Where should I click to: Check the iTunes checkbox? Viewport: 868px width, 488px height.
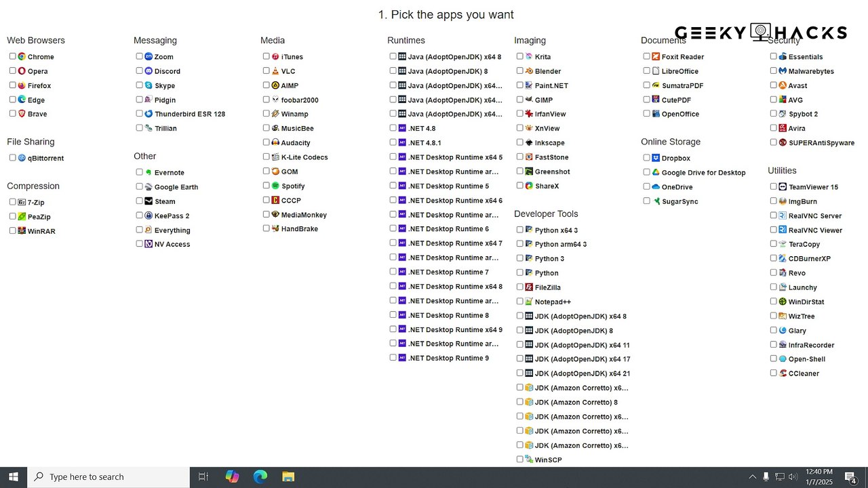click(x=267, y=56)
